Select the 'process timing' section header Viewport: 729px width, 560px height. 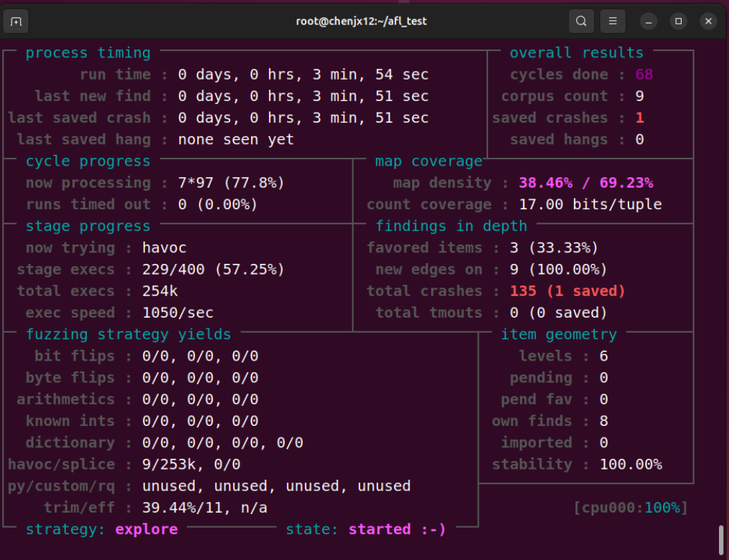point(88,53)
